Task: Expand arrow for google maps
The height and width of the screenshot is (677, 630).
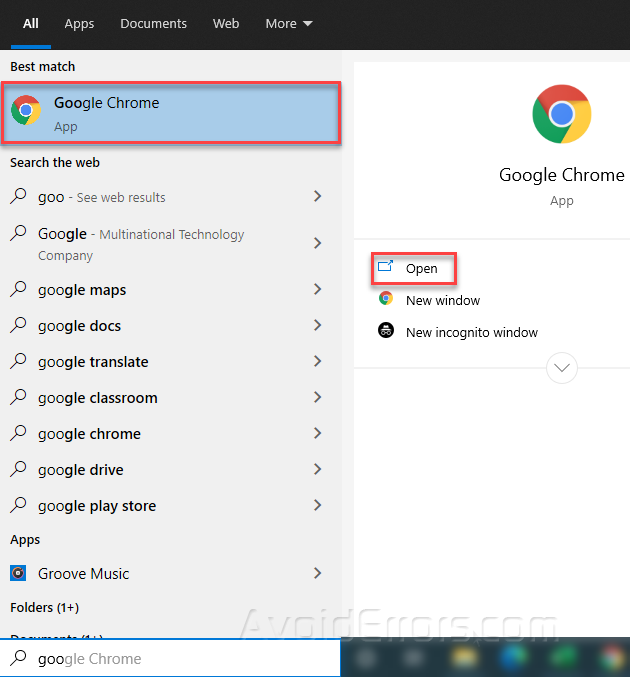Action: [317, 289]
